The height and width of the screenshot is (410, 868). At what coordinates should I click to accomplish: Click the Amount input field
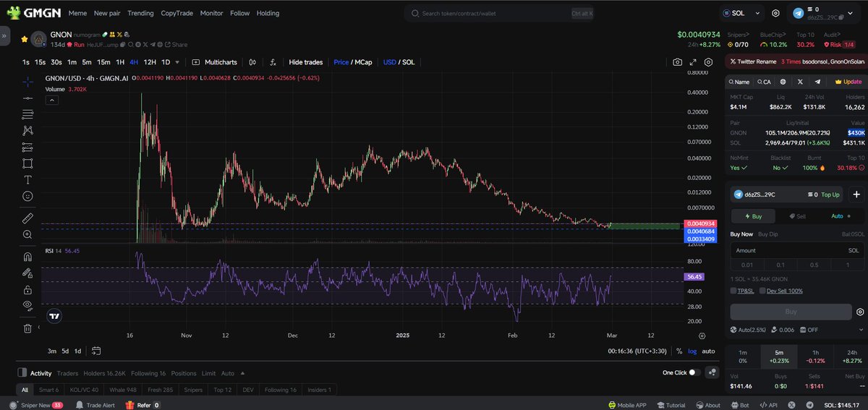tap(796, 250)
